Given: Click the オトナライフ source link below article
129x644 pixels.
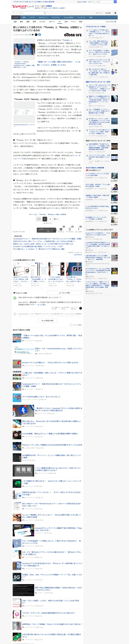Looking at the screenshot, I should 78,254.
